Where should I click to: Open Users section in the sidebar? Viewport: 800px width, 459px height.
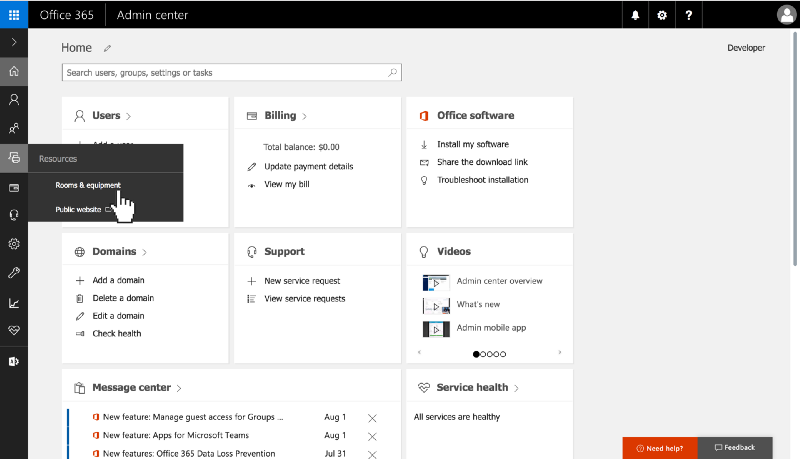click(14, 100)
